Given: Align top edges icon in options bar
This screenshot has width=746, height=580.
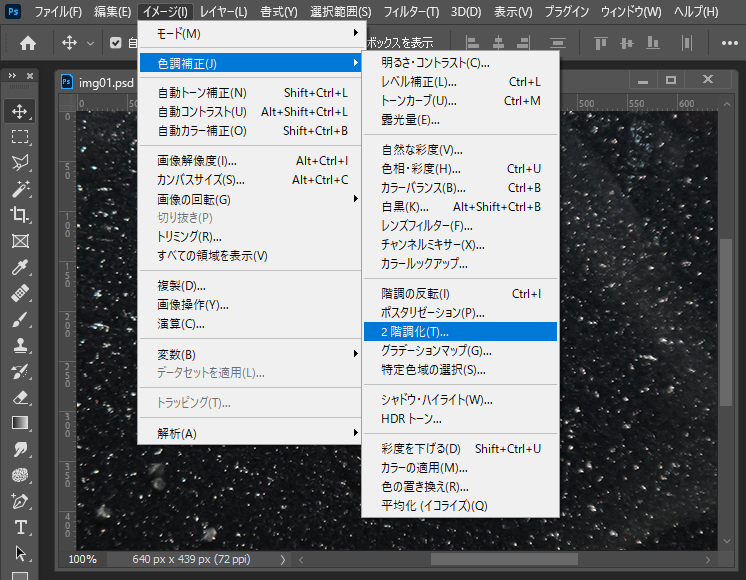Looking at the screenshot, I should pos(600,43).
